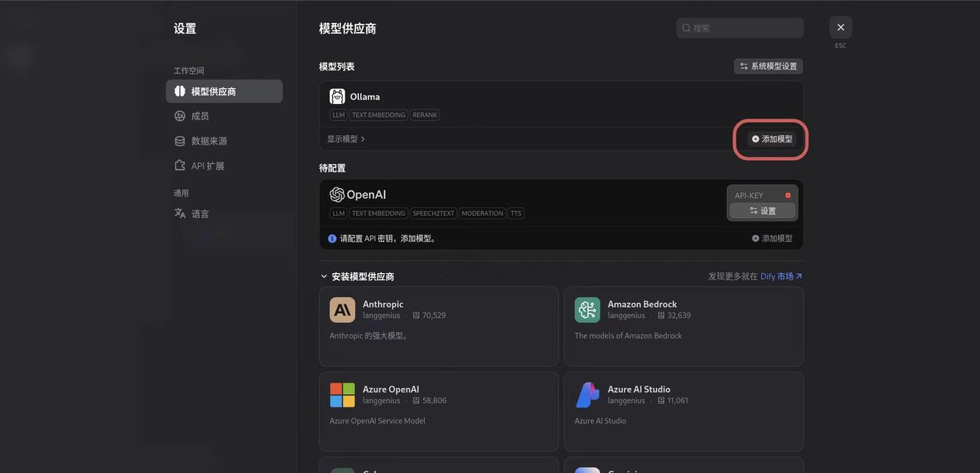Click the database icon beside 数据来源
Viewport: 980px width, 473px height.
[180, 141]
